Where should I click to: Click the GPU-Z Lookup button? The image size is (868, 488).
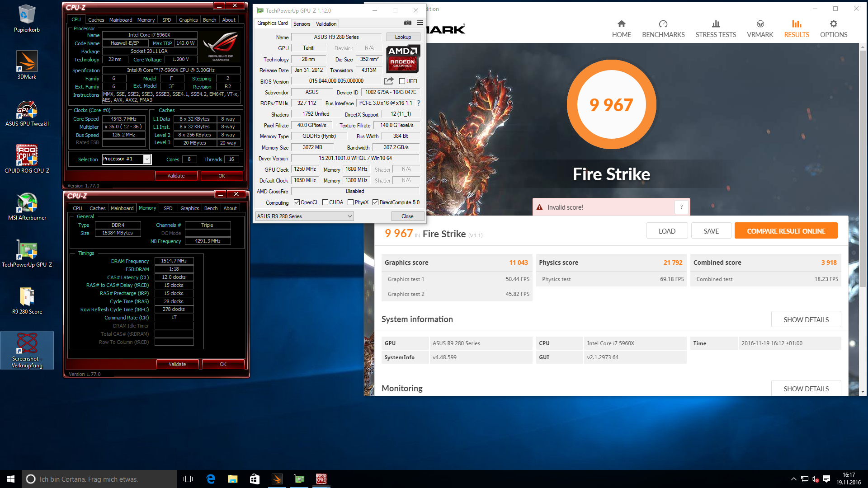403,37
